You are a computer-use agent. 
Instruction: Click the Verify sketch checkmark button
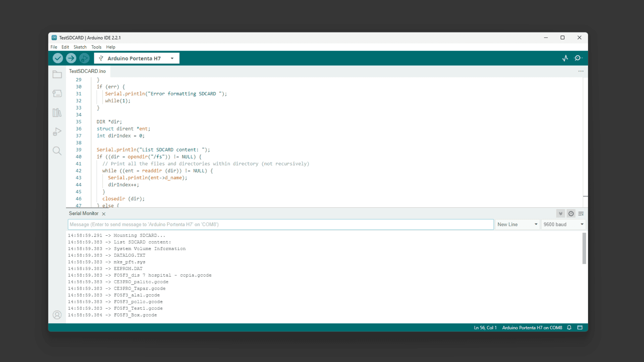pos(58,58)
